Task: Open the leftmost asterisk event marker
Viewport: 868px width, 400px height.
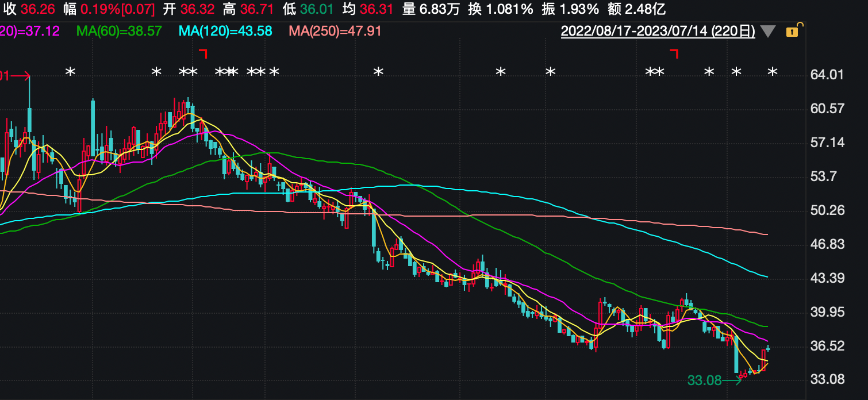Action: (x=70, y=72)
